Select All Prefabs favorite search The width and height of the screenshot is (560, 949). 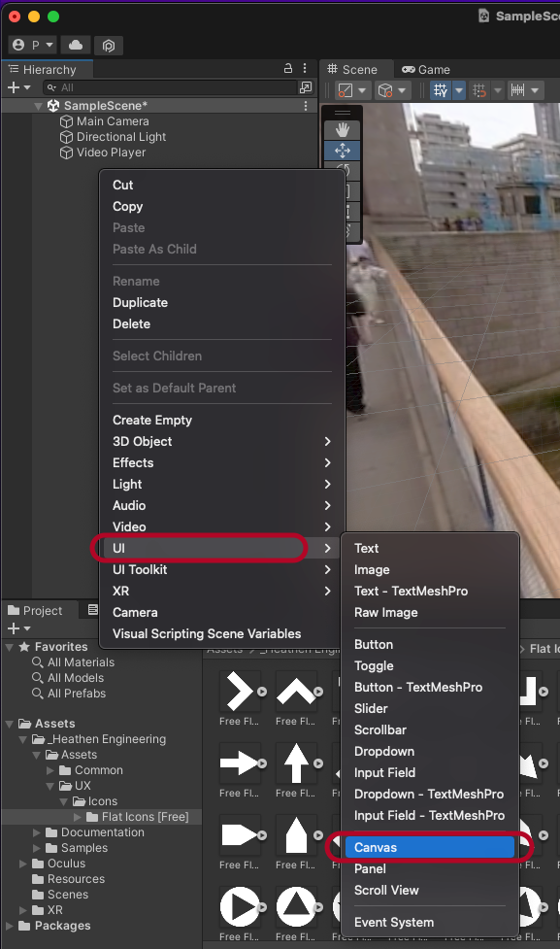tap(70, 694)
